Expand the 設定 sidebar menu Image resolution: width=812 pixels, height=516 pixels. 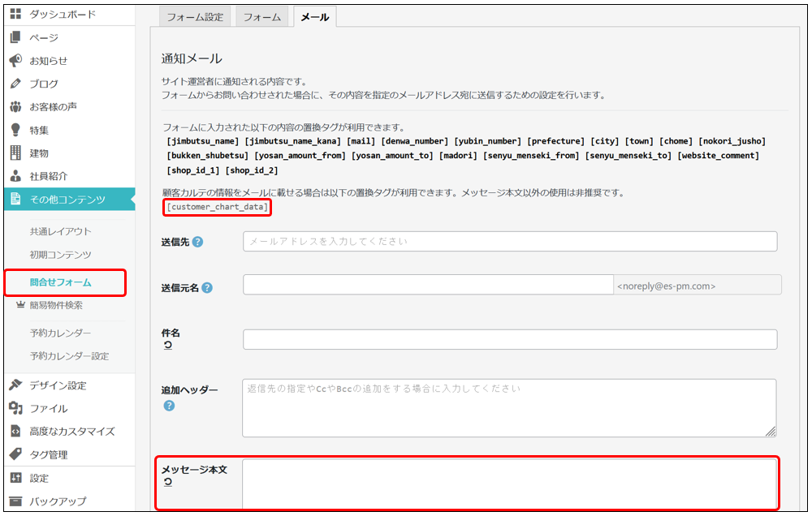pyautogui.click(x=39, y=478)
